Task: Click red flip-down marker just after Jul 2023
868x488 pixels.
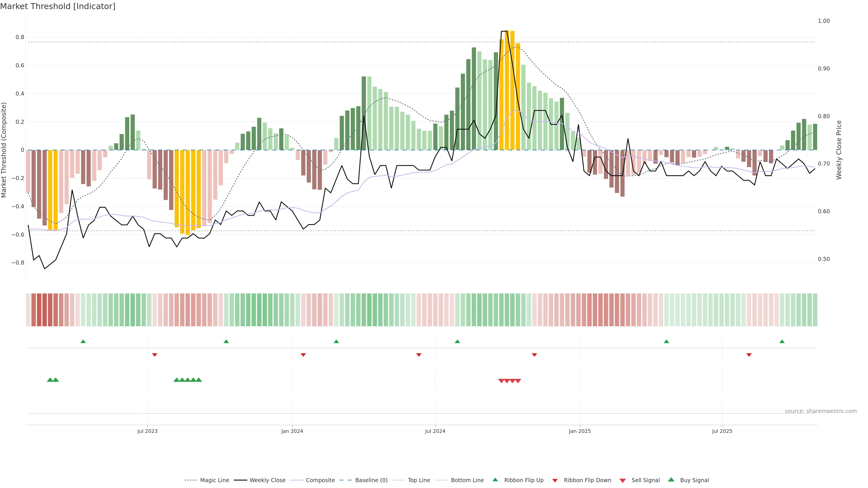Action: click(x=155, y=355)
